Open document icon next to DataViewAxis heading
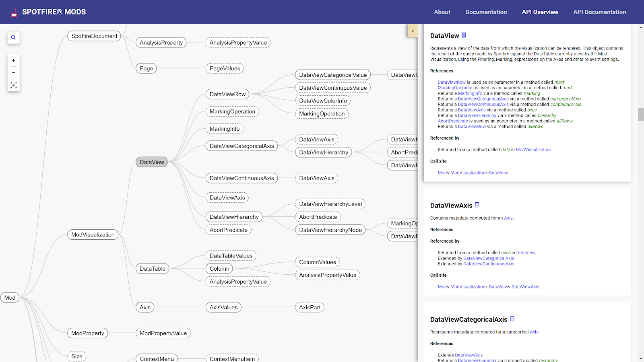644x362 pixels. tap(477, 205)
